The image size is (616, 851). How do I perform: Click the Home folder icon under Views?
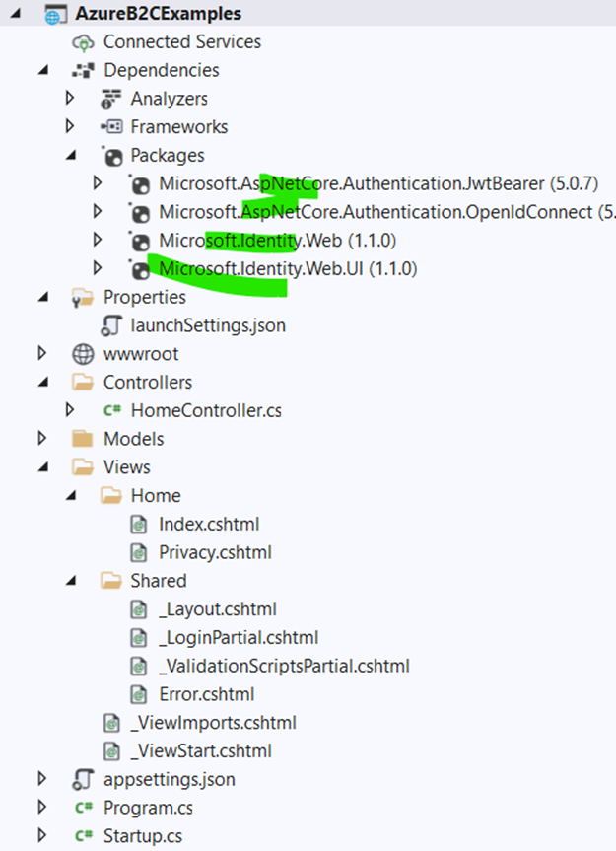111,495
